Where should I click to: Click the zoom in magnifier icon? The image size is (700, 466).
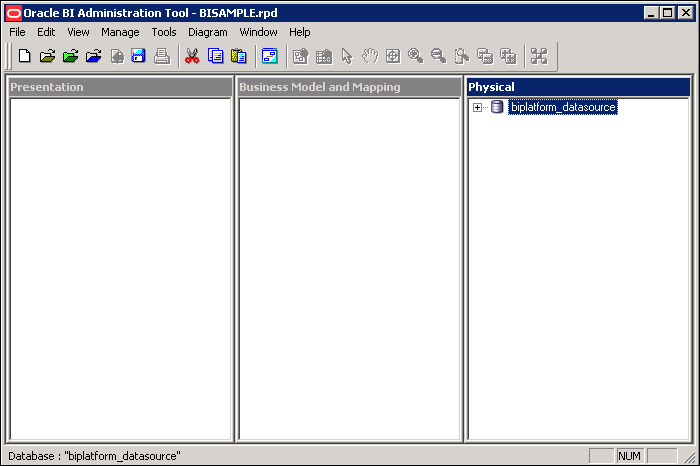point(416,56)
